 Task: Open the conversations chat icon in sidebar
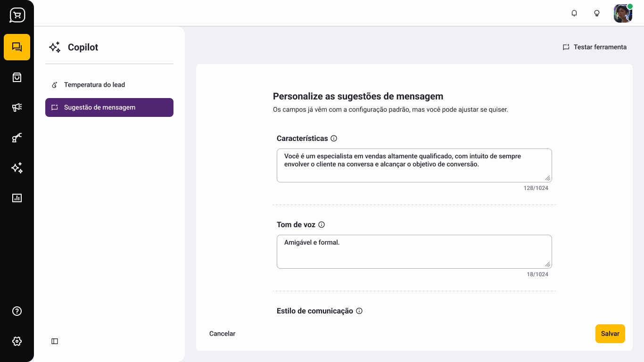pyautogui.click(x=17, y=47)
